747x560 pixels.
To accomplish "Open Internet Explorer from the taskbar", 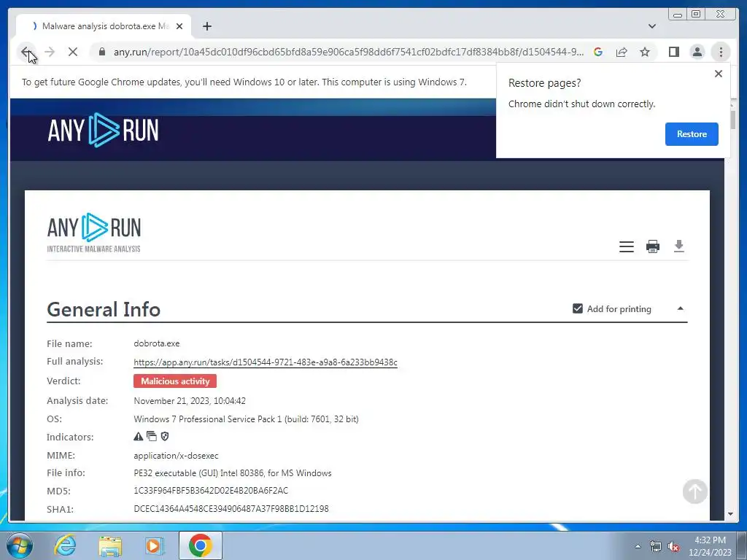I will (65, 545).
